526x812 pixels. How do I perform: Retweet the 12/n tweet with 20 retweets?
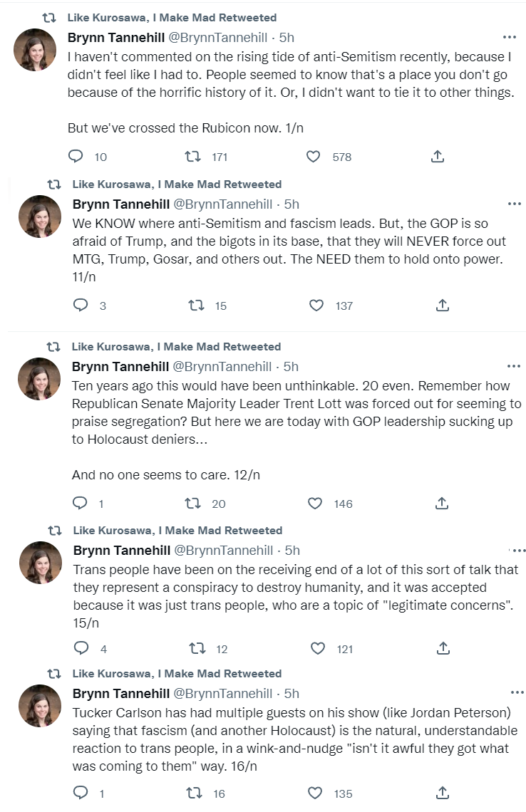coord(192,503)
